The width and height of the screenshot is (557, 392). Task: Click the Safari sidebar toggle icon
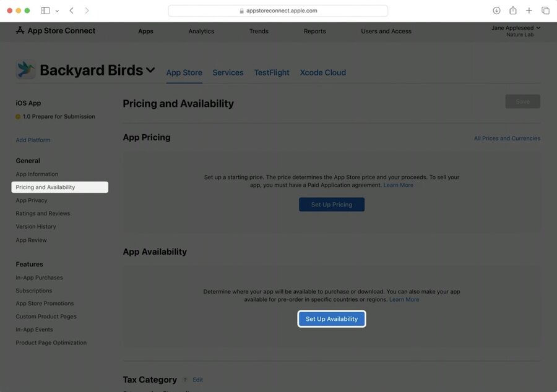tap(45, 11)
